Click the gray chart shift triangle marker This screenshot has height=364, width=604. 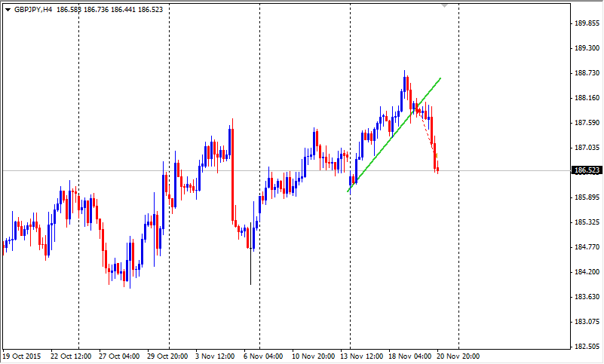pyautogui.click(x=445, y=6)
